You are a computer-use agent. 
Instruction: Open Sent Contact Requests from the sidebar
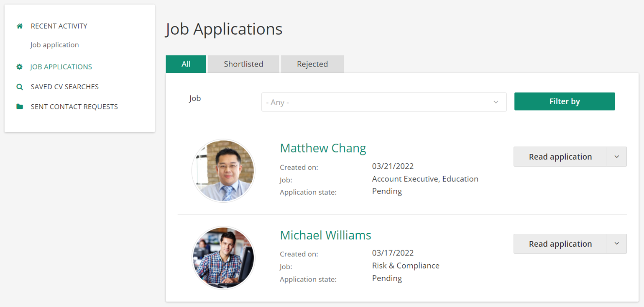[74, 107]
